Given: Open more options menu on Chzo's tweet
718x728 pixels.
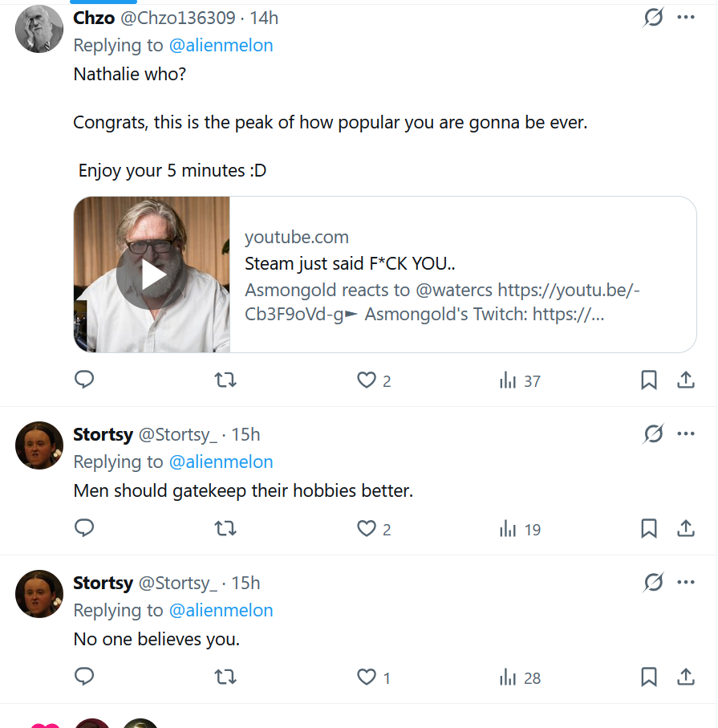Looking at the screenshot, I should 686,17.
